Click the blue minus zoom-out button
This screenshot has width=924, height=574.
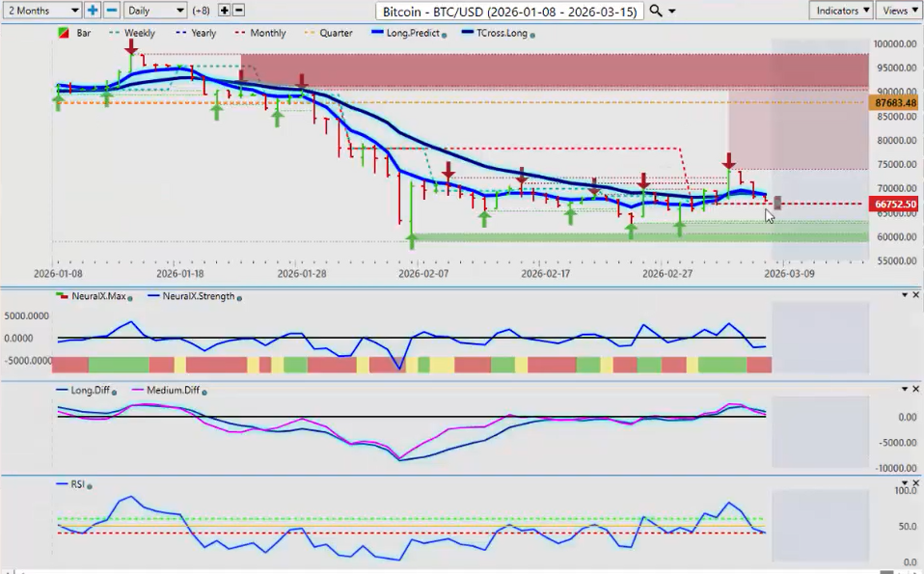[x=112, y=10]
